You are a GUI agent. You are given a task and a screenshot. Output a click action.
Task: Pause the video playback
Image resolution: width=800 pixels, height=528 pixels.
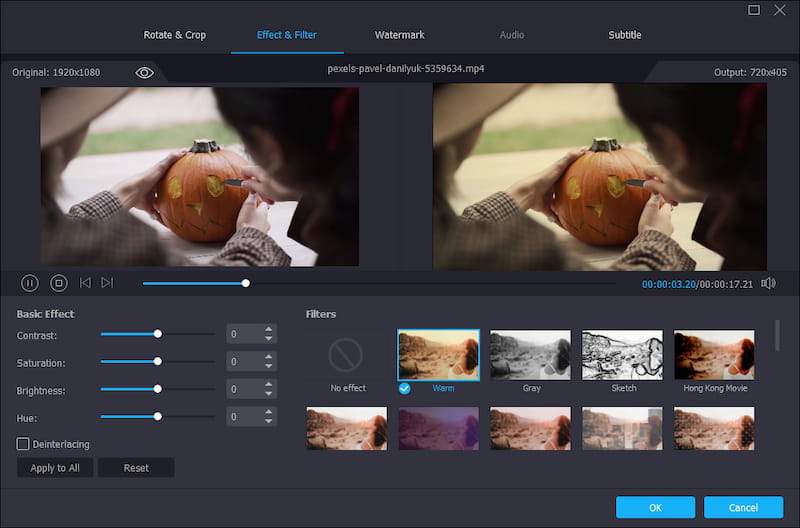coord(30,283)
